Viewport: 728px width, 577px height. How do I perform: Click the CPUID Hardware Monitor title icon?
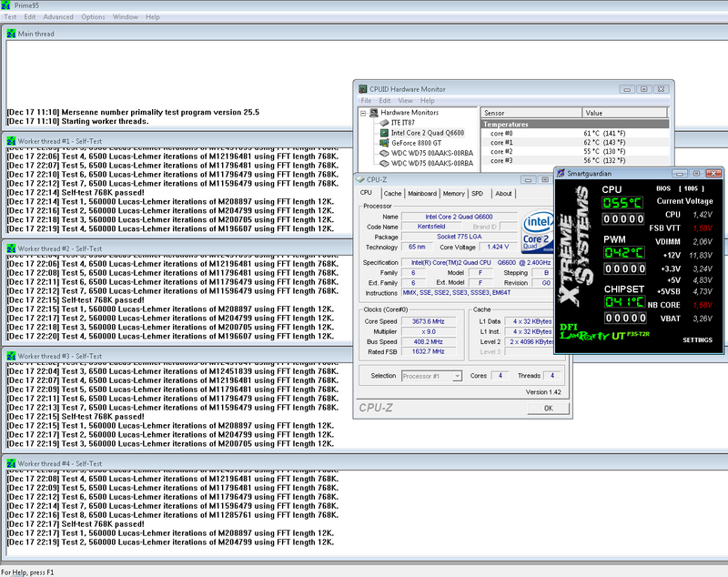[x=363, y=89]
